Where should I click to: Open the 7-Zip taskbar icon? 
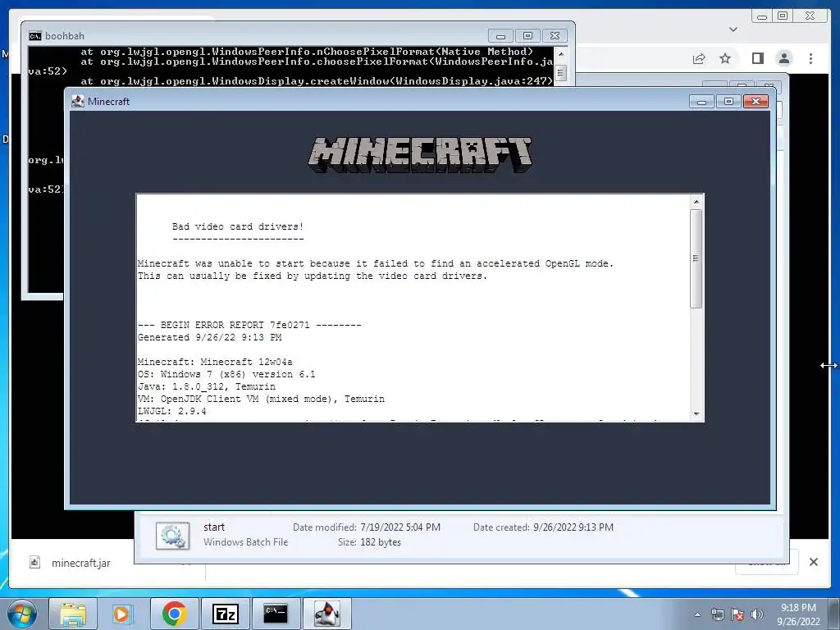[225, 614]
